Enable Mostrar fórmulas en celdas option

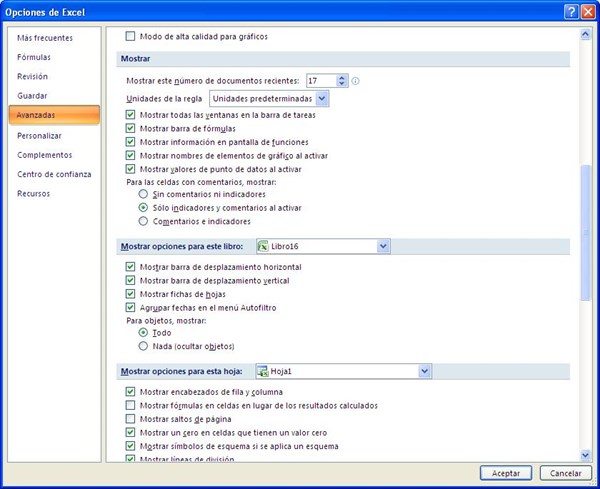[x=130, y=405]
